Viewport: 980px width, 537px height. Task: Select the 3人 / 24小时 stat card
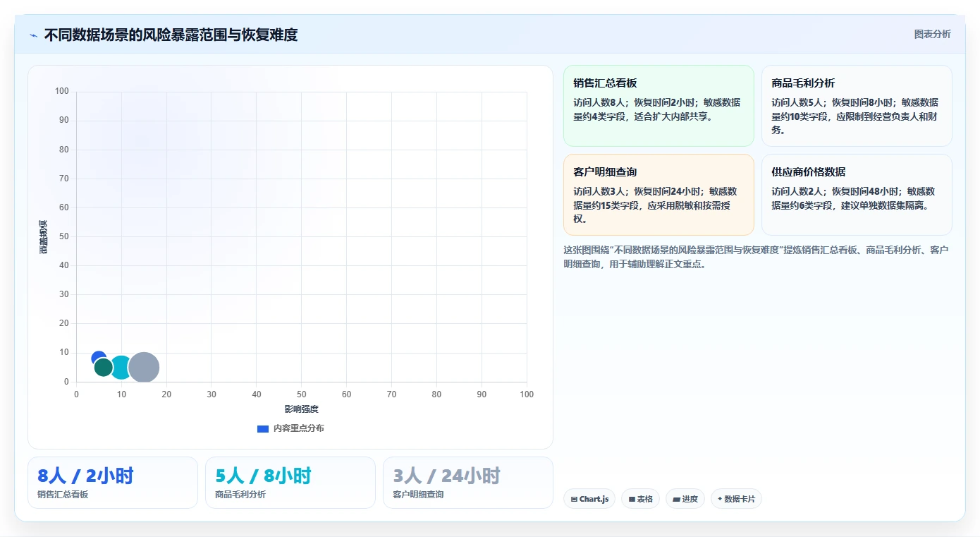468,483
